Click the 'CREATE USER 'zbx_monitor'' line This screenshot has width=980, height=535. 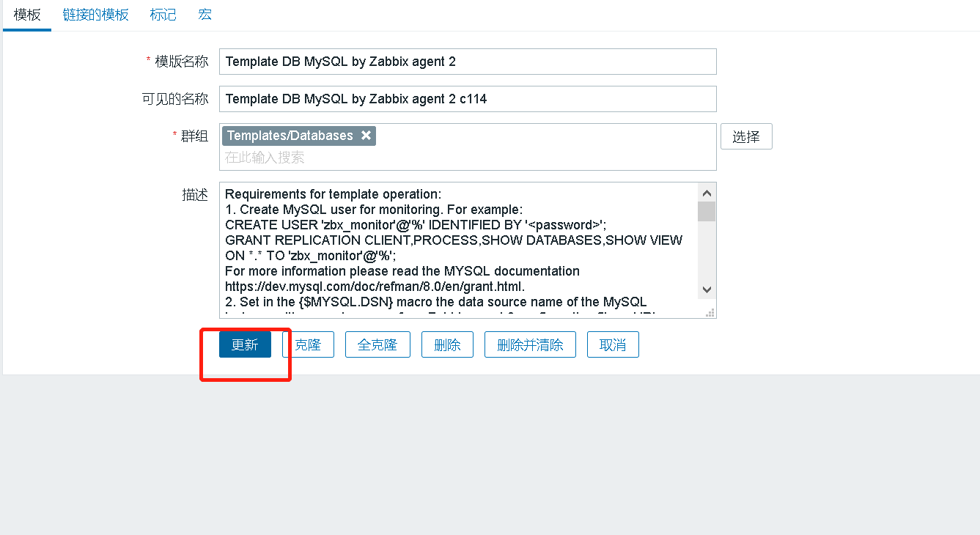coord(416,225)
